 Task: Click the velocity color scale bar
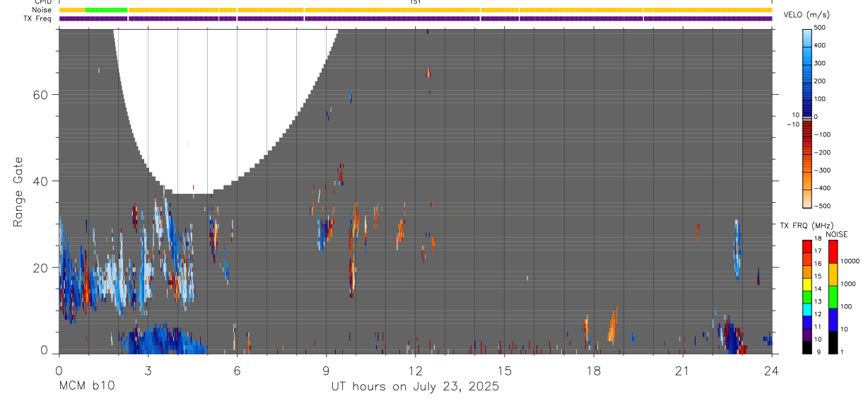click(808, 117)
